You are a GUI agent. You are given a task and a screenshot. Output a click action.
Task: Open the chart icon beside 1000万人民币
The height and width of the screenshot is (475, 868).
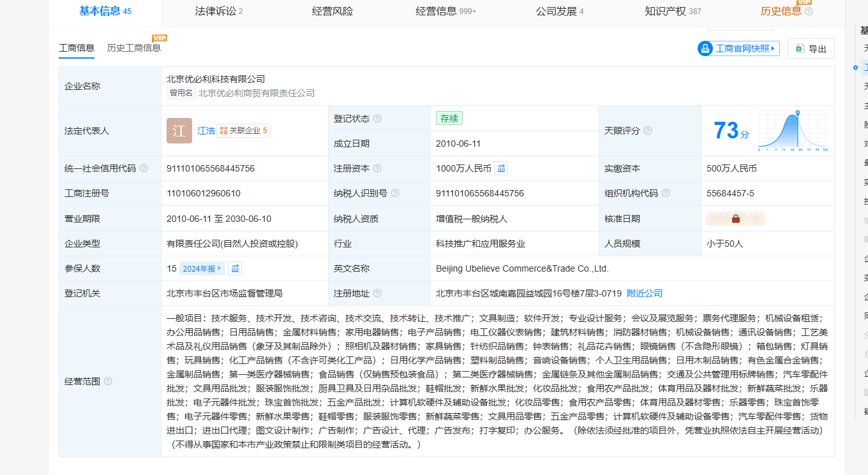tap(502, 168)
